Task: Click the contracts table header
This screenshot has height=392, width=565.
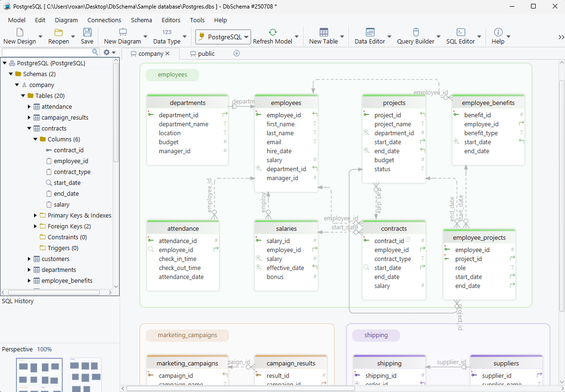Action: point(394,228)
